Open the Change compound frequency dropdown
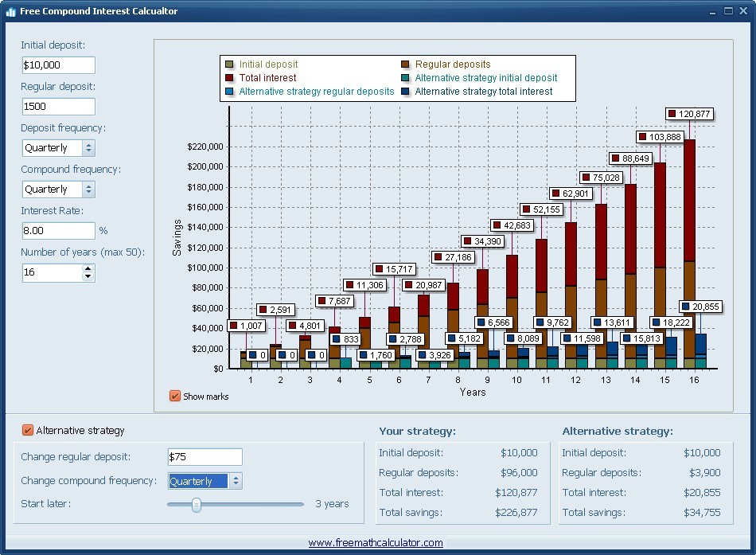 235,481
